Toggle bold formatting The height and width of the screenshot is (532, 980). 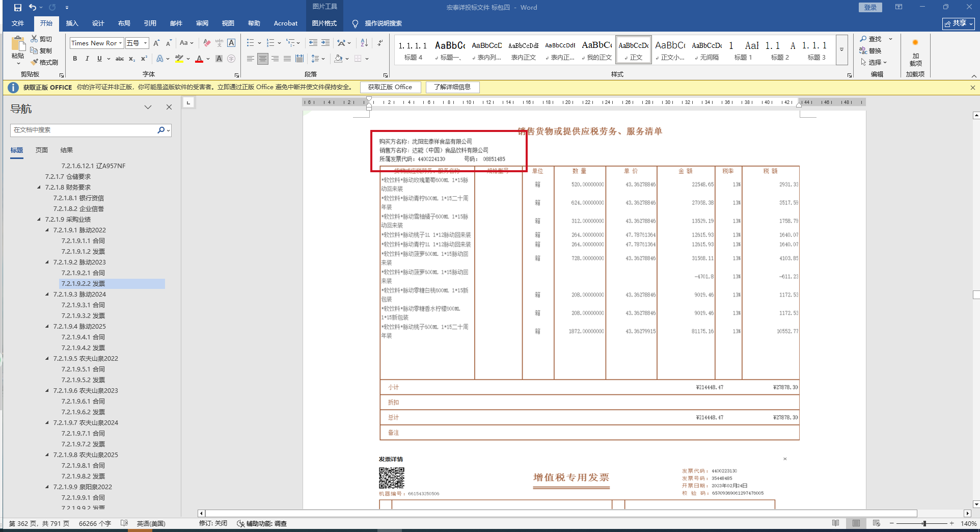75,59
